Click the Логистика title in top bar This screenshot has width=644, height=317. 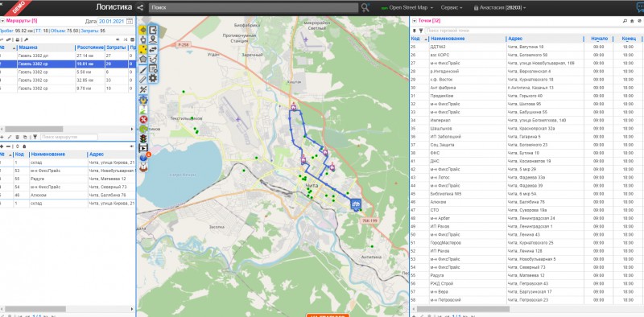114,7
